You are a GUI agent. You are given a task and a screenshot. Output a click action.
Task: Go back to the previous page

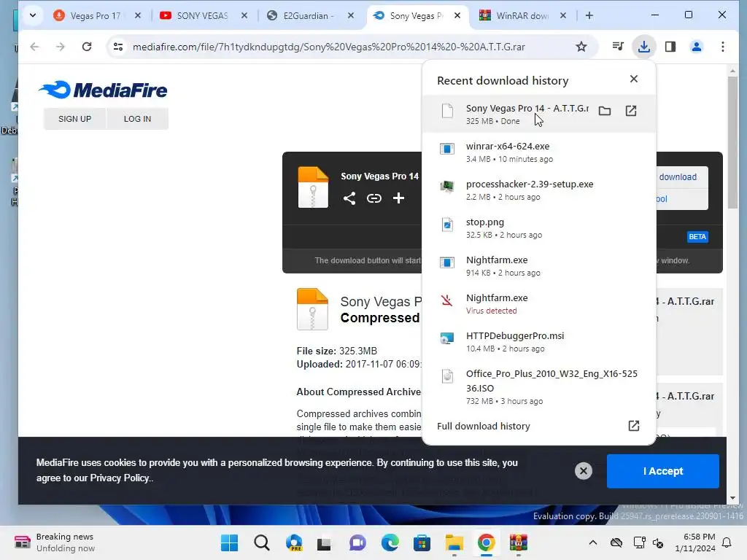[x=34, y=47]
